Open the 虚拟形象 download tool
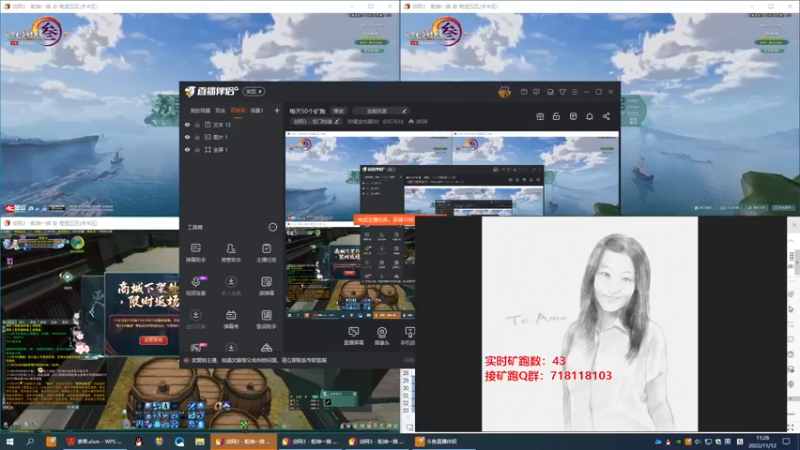Viewport: 800px width, 450px height. tap(195, 319)
